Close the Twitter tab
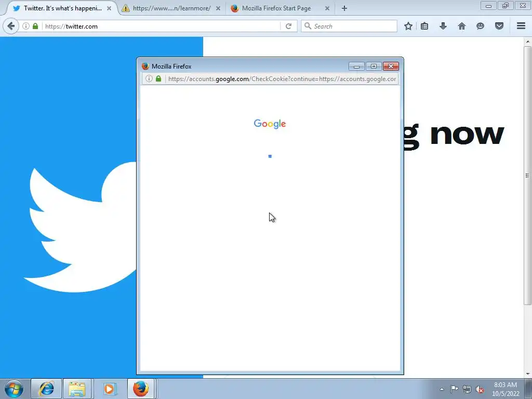The height and width of the screenshot is (399, 532). [109, 8]
